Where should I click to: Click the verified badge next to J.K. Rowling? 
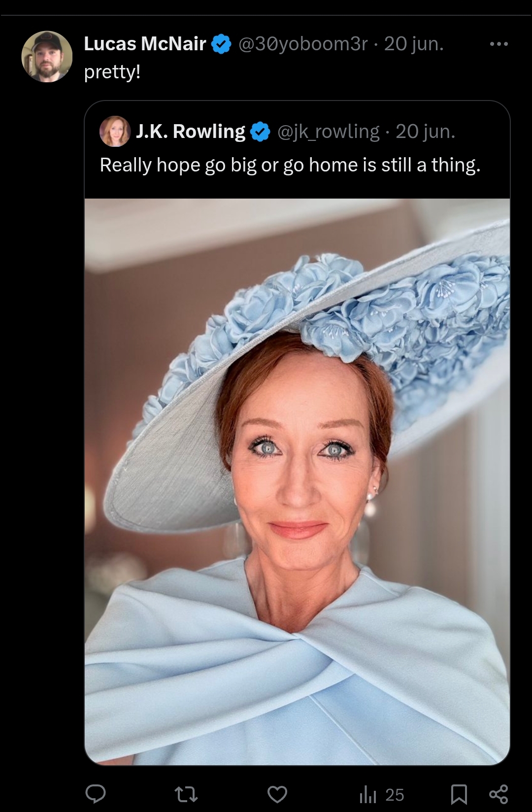[261, 132]
